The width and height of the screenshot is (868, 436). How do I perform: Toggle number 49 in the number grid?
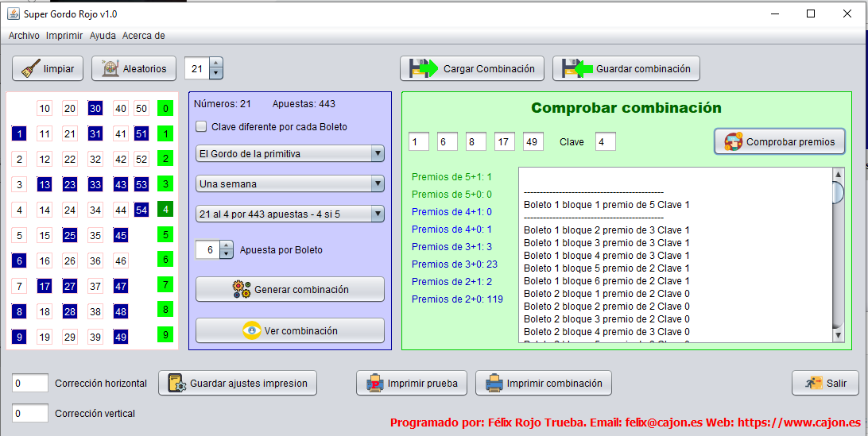pos(121,337)
